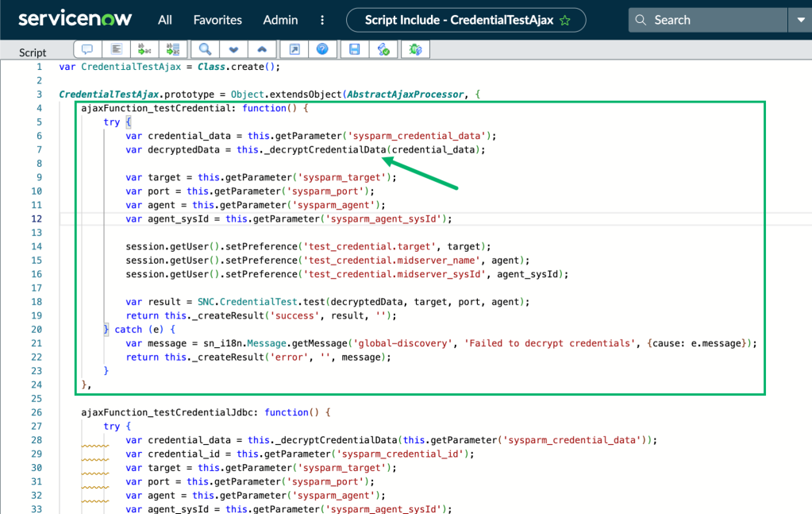
Task: Click 'error' string on line 22
Action: point(290,357)
